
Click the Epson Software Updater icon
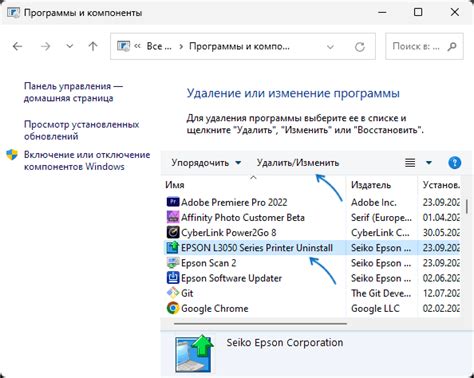coord(173,278)
